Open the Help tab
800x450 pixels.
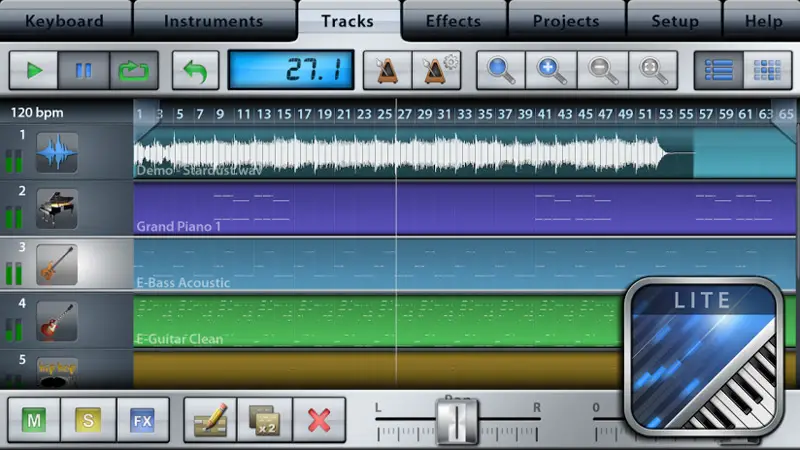[763, 21]
